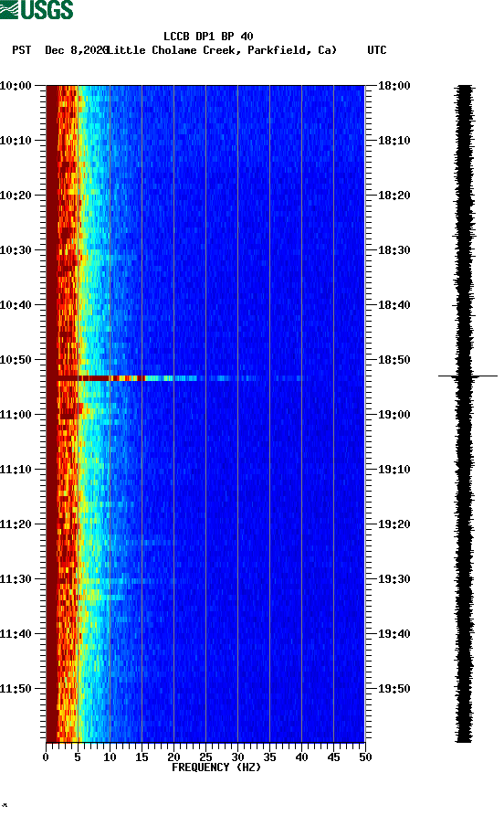Click the 'PST' timezone label
Screen dimensions: 504x815
click(22, 50)
